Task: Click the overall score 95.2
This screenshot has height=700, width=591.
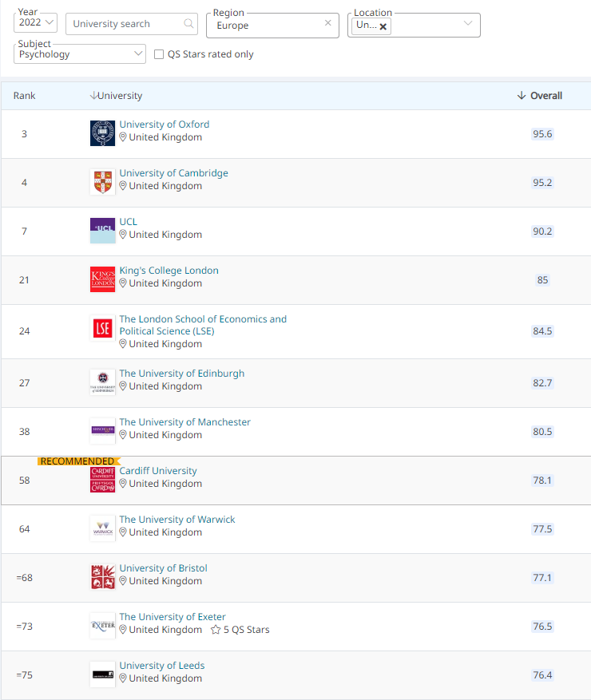Action: tap(542, 183)
